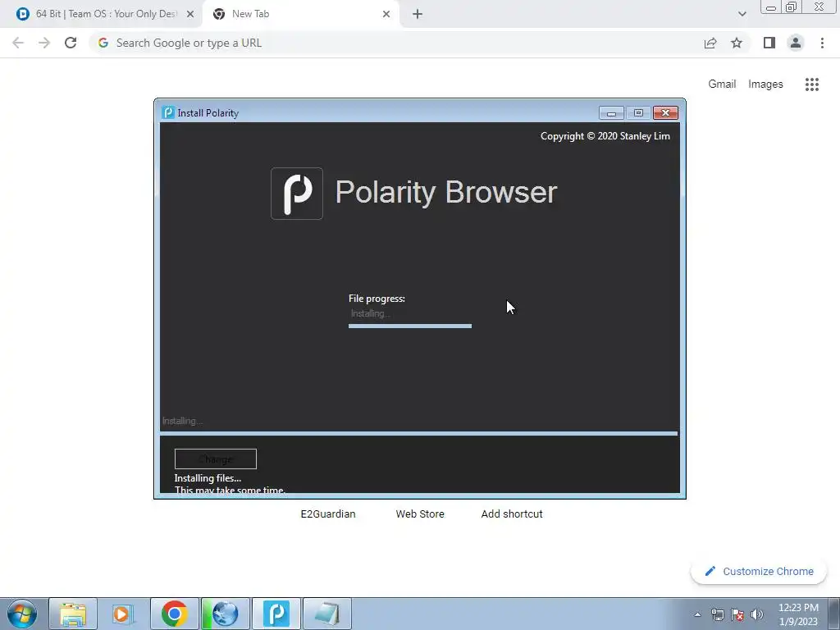Click Installing files status text
840x630 pixels.
pos(208,478)
